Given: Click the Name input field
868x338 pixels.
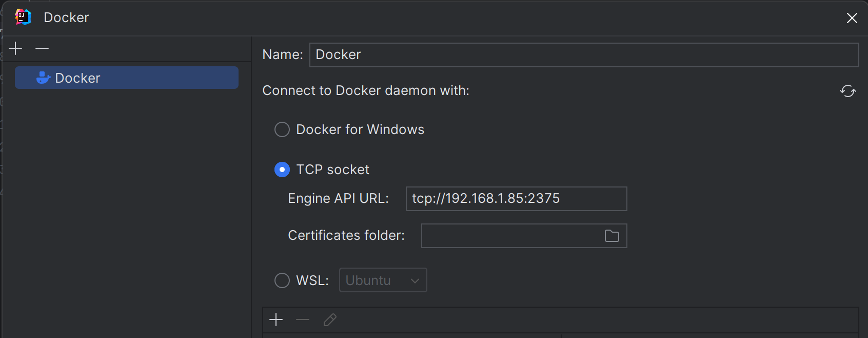Looking at the screenshot, I should tap(584, 55).
